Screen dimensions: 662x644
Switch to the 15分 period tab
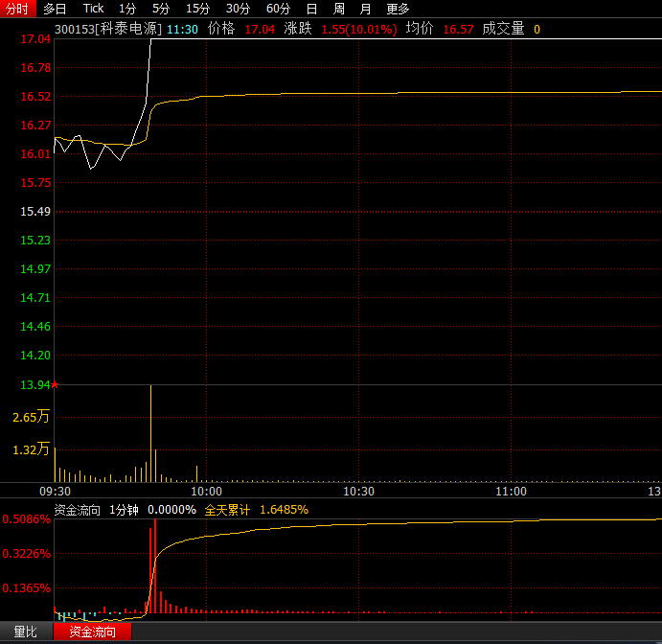197,9
